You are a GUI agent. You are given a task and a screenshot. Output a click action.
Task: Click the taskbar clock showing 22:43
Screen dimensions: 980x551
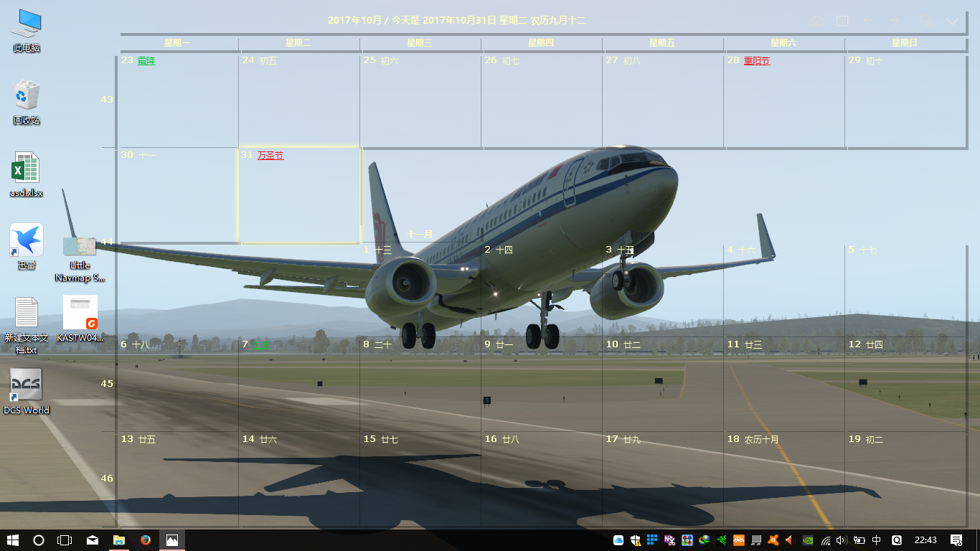(x=925, y=540)
